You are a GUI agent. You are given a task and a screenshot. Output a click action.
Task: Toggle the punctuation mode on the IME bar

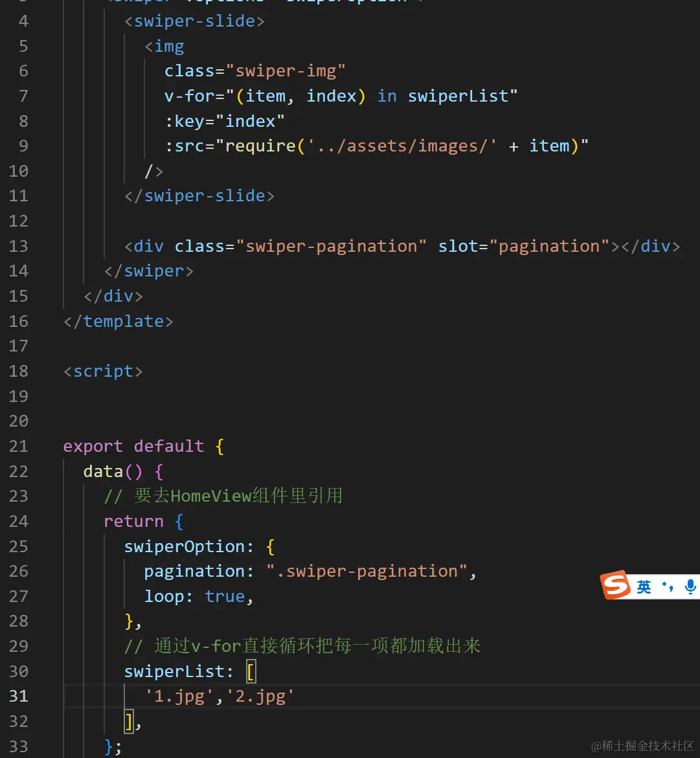point(668,587)
